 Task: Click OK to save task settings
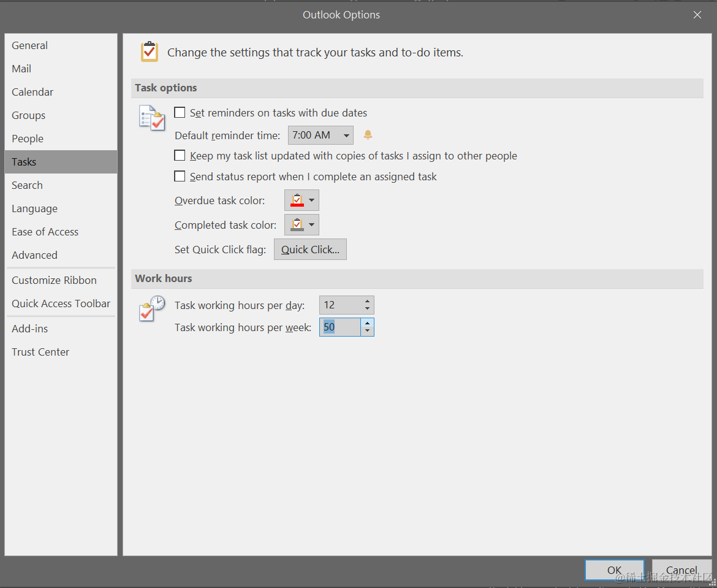614,570
